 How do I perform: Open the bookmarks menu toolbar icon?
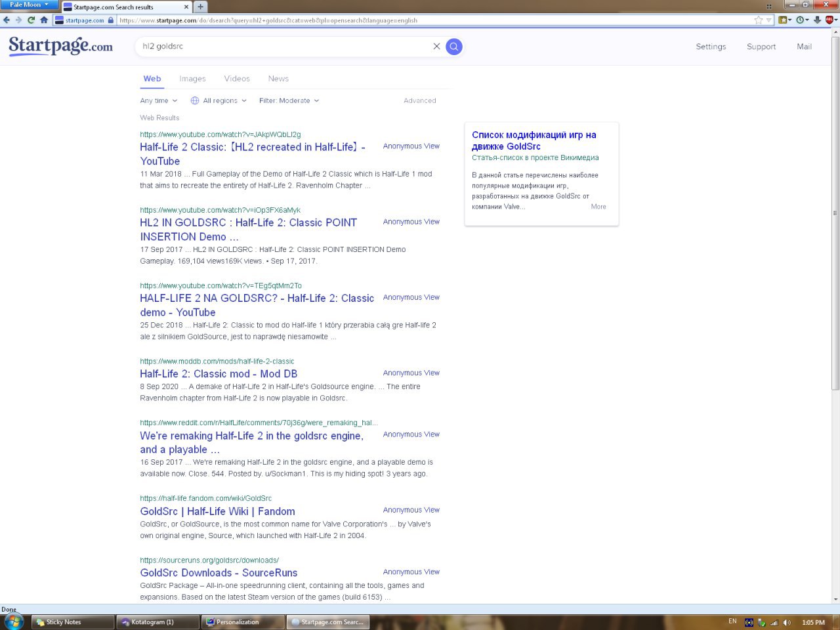pyautogui.click(x=782, y=20)
